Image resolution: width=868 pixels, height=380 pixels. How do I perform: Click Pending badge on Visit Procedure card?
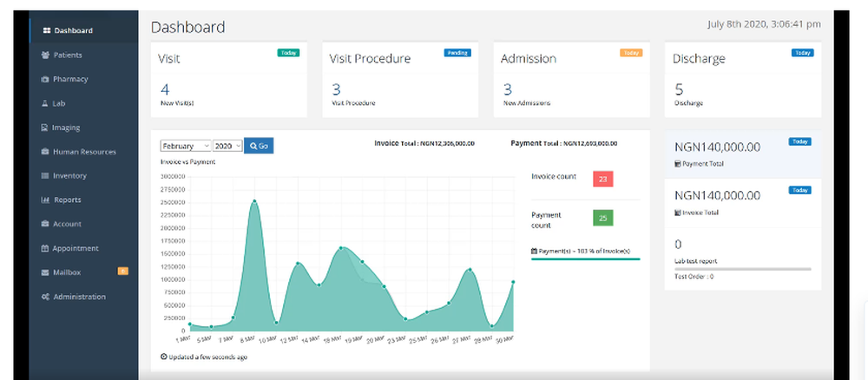457,53
